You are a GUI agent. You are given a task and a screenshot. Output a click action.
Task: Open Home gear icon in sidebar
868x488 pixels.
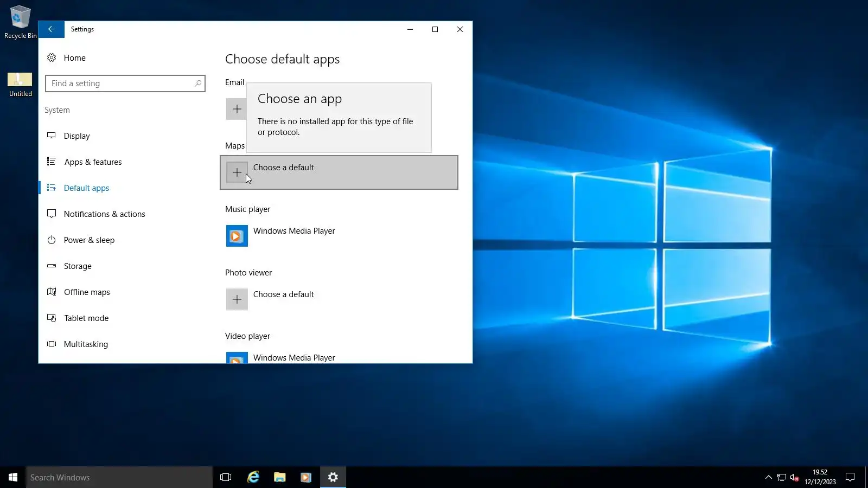(52, 57)
